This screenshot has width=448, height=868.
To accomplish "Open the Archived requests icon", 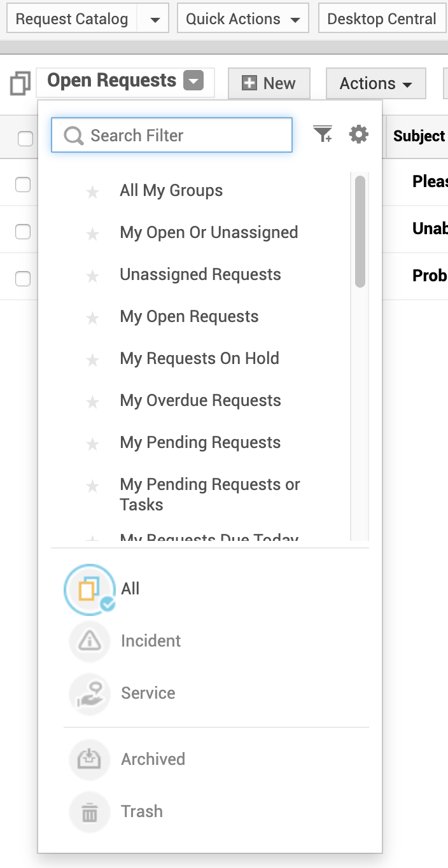I will (90, 759).
